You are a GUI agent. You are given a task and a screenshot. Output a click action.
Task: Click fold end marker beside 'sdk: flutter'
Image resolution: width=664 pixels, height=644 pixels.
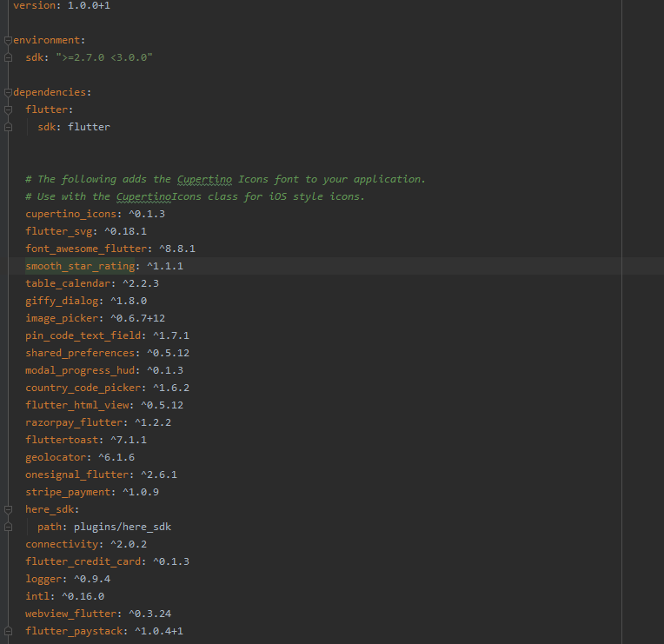coord(8,127)
